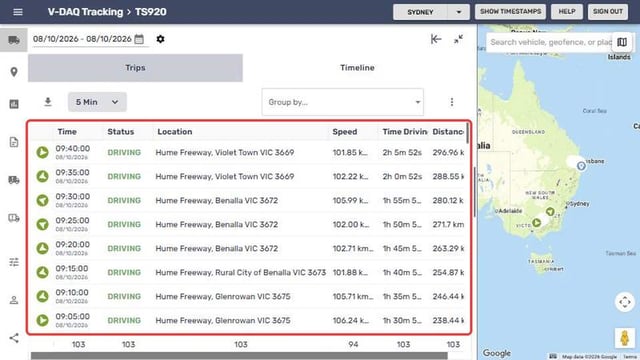The width and height of the screenshot is (640, 360).
Task: Sort by the Time column header
Action: click(67, 132)
